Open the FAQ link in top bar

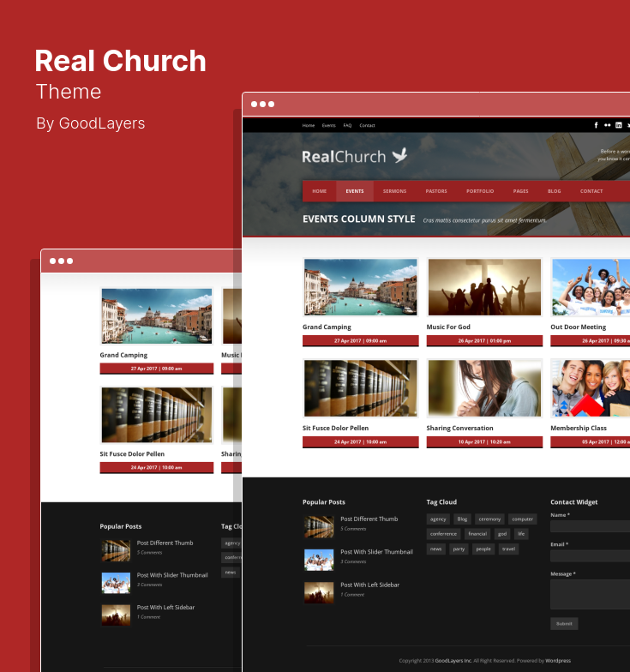click(347, 125)
